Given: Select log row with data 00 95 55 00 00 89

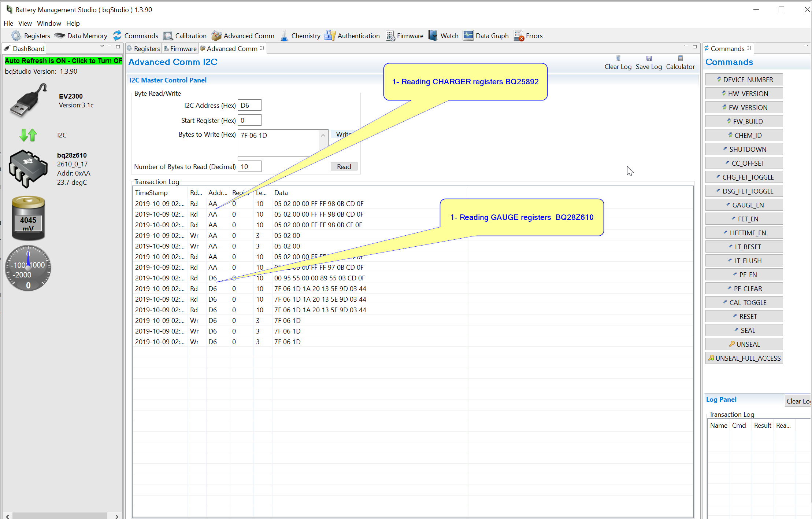Looking at the screenshot, I should click(413, 278).
